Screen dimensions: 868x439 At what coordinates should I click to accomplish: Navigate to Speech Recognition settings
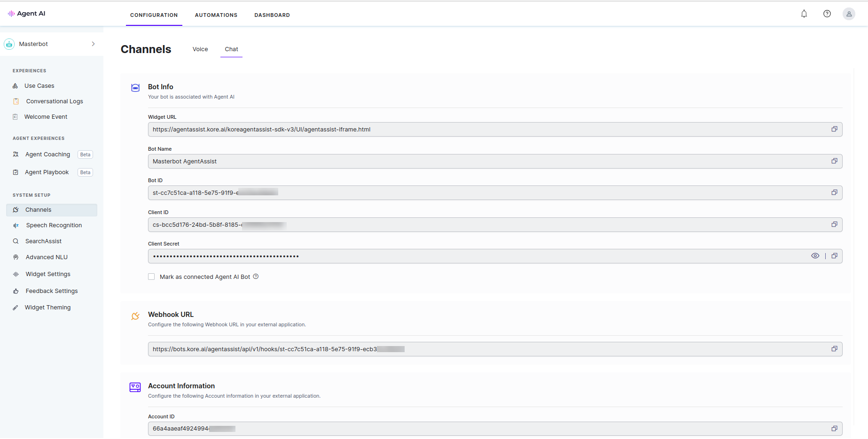54,225
